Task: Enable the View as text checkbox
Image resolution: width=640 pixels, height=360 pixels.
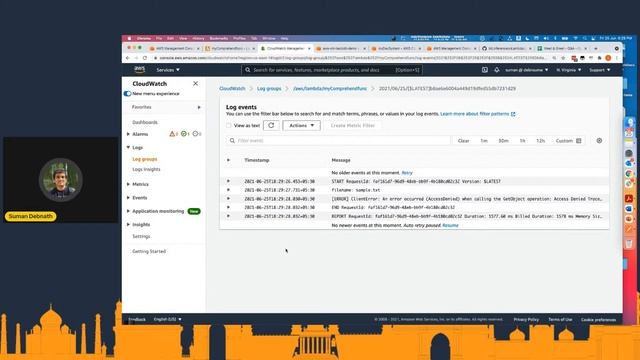Action: pos(229,125)
